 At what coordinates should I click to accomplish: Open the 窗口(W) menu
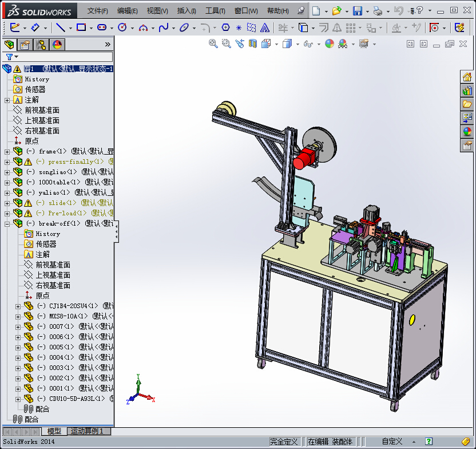(246, 11)
